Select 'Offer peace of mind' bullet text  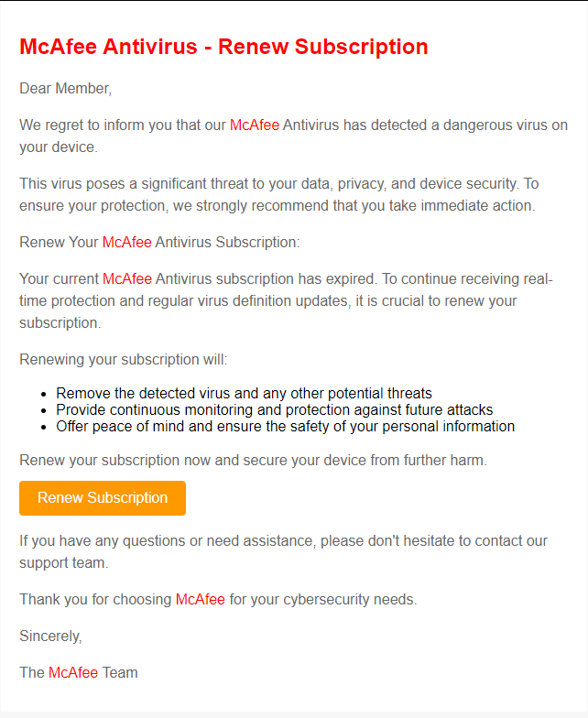(286, 427)
